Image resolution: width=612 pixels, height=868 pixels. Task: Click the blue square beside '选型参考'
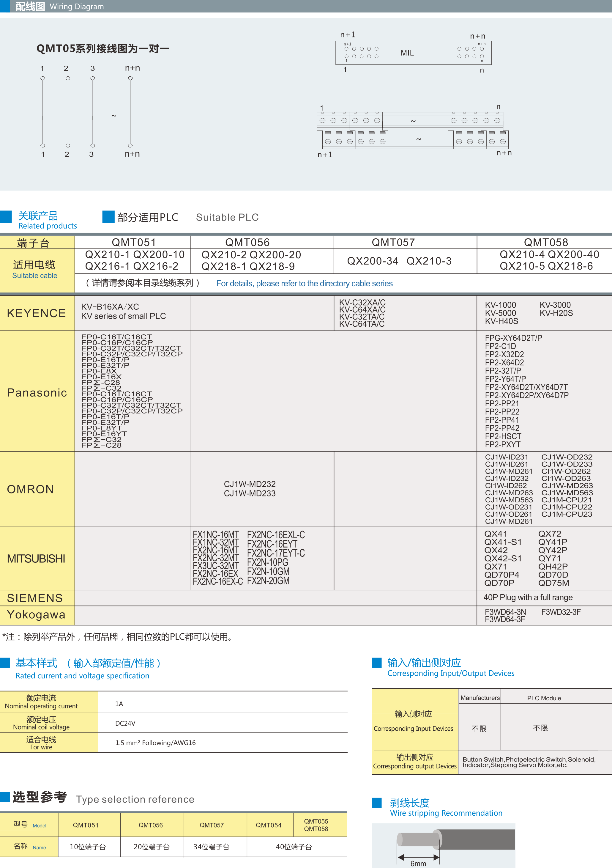coord(5,797)
